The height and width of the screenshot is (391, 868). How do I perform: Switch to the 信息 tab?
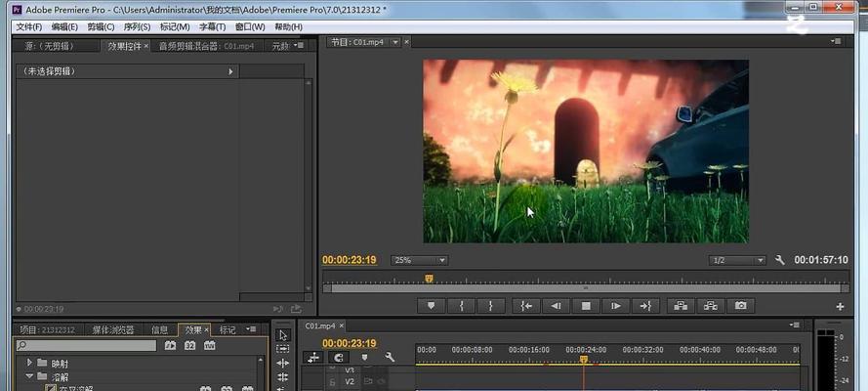(x=160, y=330)
